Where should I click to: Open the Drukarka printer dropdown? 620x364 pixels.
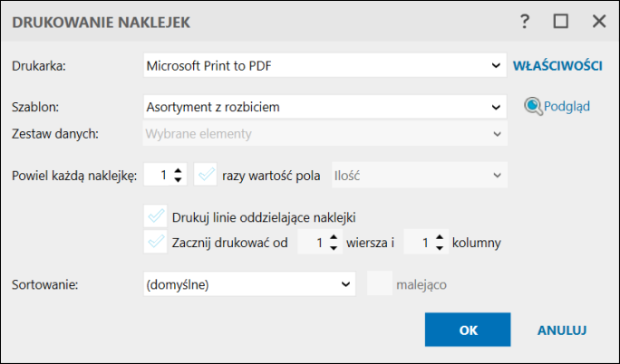pyautogui.click(x=325, y=65)
